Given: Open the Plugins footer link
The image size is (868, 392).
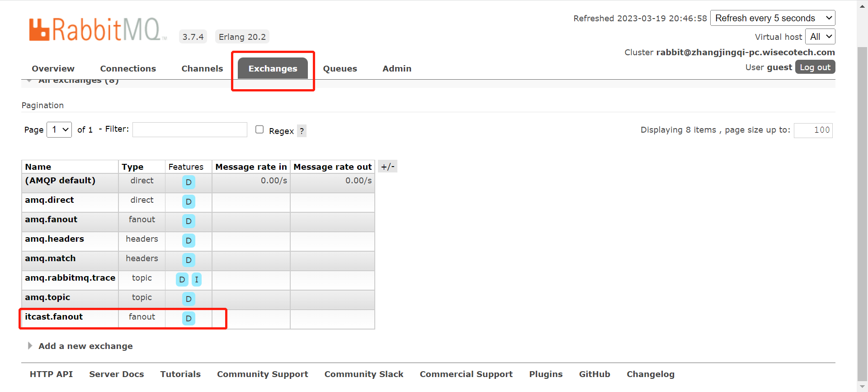Looking at the screenshot, I should point(546,374).
